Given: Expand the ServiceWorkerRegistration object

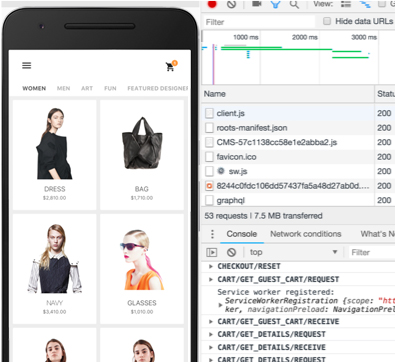Looking at the screenshot, I should (x=220, y=305).
